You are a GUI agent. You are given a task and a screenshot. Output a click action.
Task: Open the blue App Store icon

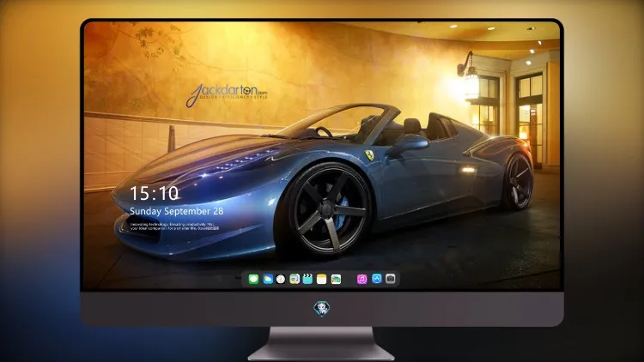[x=377, y=279]
